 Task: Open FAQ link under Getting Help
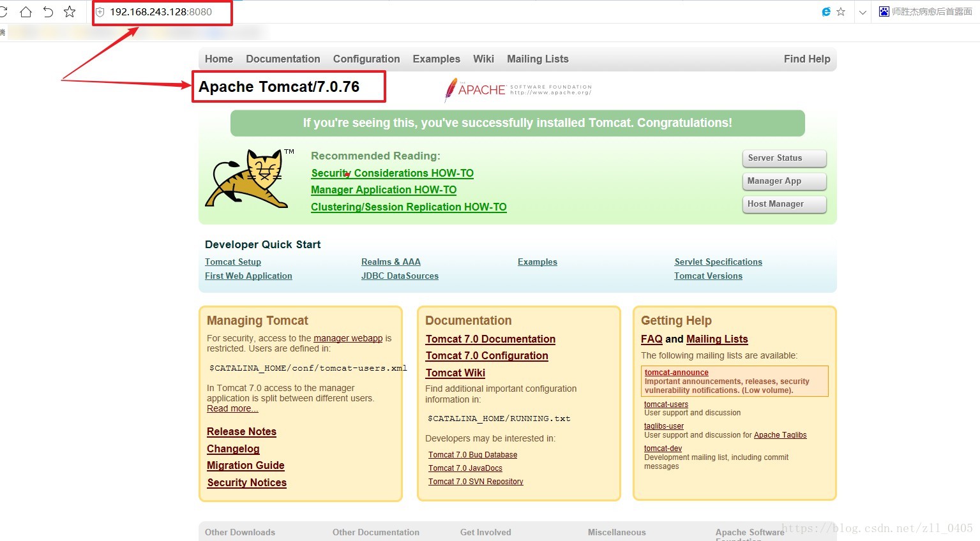click(652, 339)
